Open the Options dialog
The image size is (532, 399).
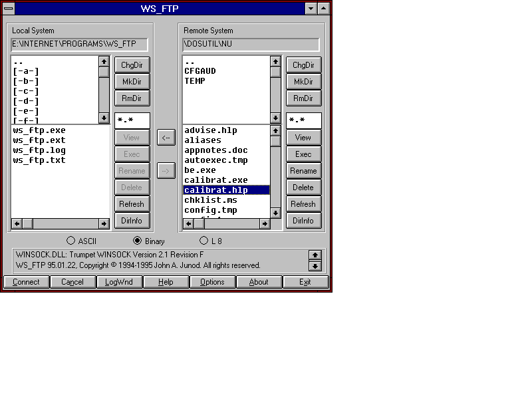pos(212,282)
